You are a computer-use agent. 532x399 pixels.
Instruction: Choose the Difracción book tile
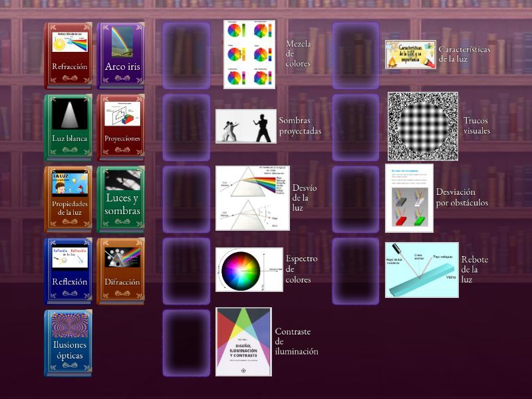pos(121,271)
